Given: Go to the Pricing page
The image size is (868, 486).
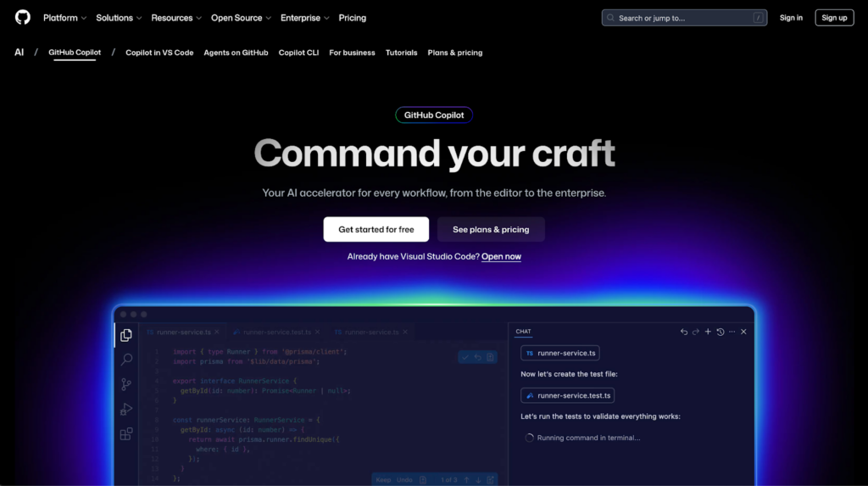Looking at the screenshot, I should coord(352,18).
